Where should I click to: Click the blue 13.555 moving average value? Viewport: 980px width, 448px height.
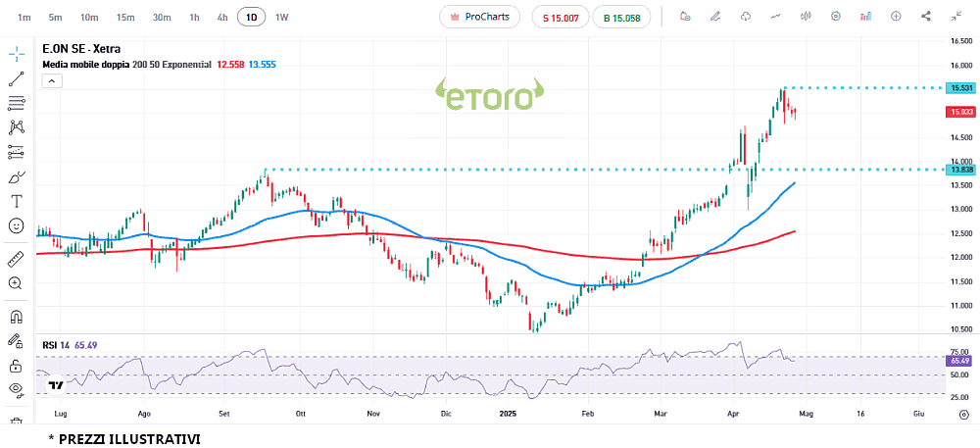262,65
